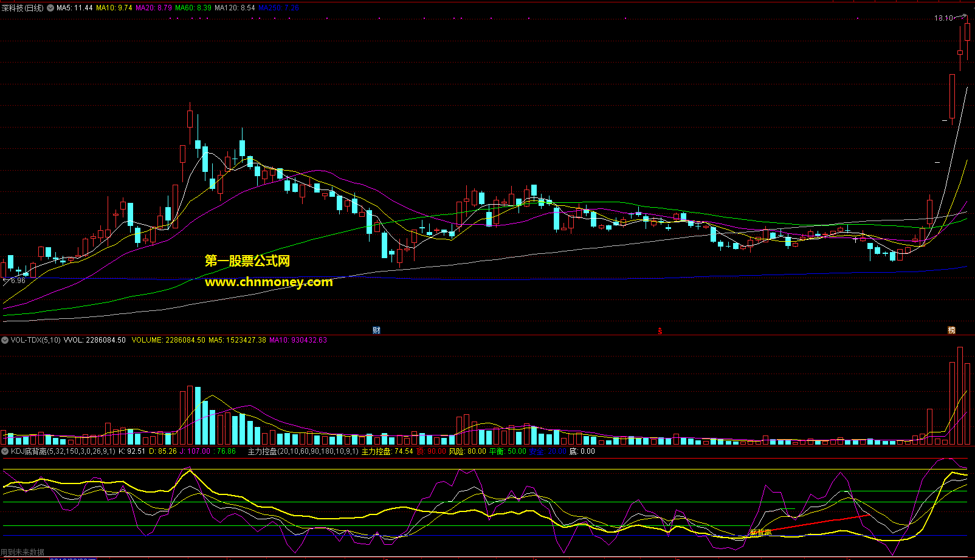Screen dimensions: 975x560
Task: Click the 风险: 80.00 label
Action: tap(467, 451)
